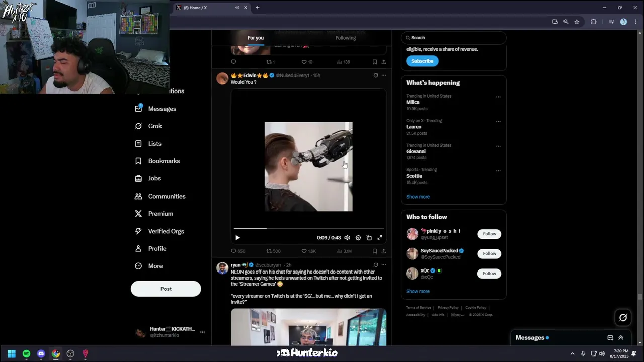Image resolution: width=644 pixels, height=362 pixels.
Task: Open Messages from the sidebar
Action: [155, 109]
